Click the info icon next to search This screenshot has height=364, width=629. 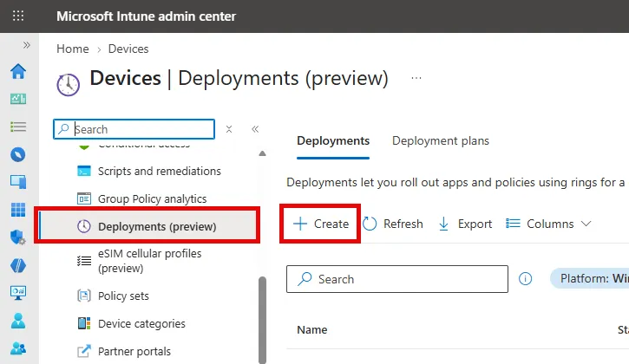[x=525, y=278]
